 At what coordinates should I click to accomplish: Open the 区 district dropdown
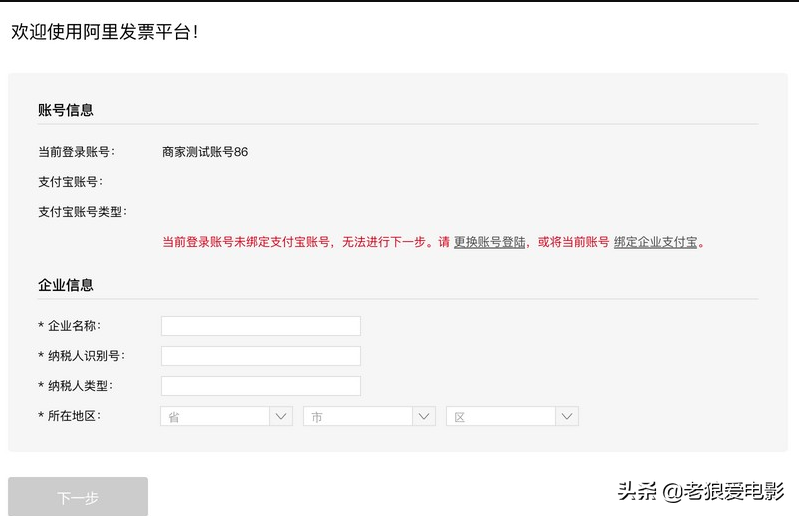(x=501, y=417)
